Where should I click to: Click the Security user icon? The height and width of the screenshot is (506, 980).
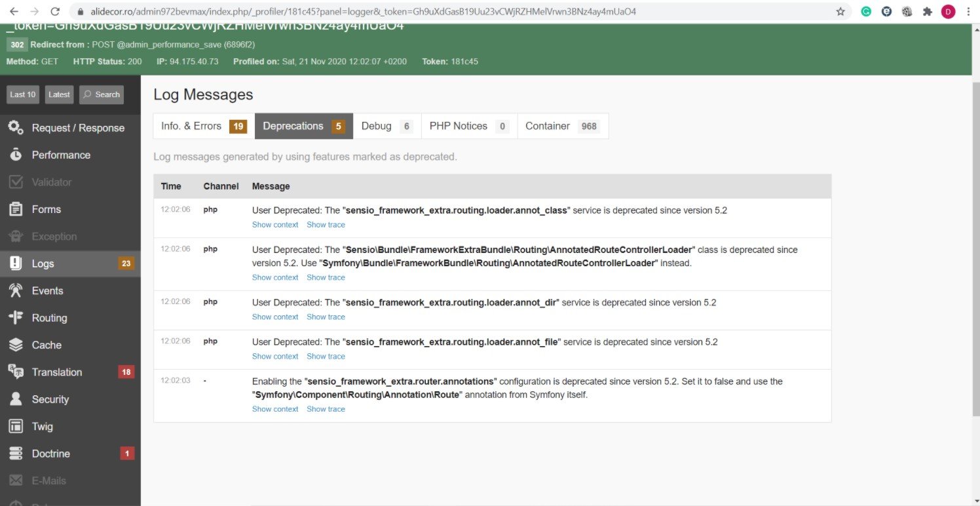pyautogui.click(x=16, y=399)
